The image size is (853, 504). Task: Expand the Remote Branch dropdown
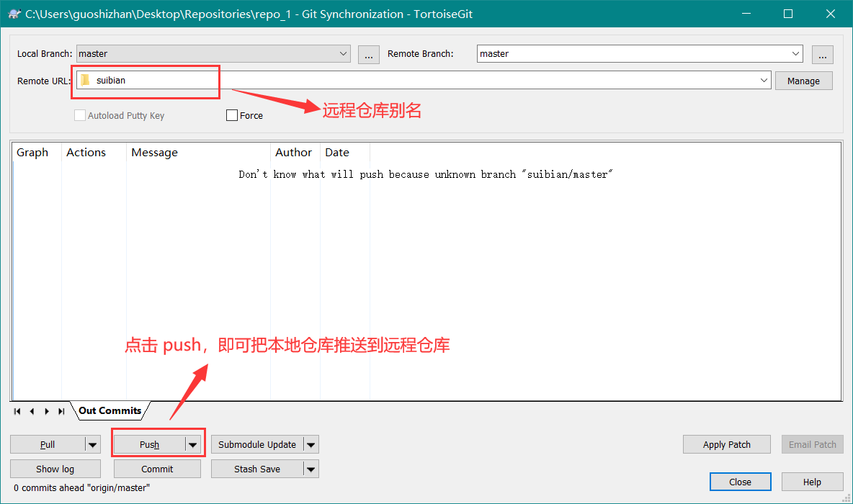pyautogui.click(x=795, y=54)
